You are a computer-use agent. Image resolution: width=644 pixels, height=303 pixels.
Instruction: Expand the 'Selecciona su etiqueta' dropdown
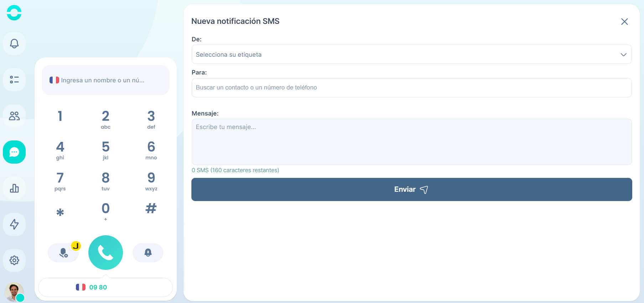[412, 55]
